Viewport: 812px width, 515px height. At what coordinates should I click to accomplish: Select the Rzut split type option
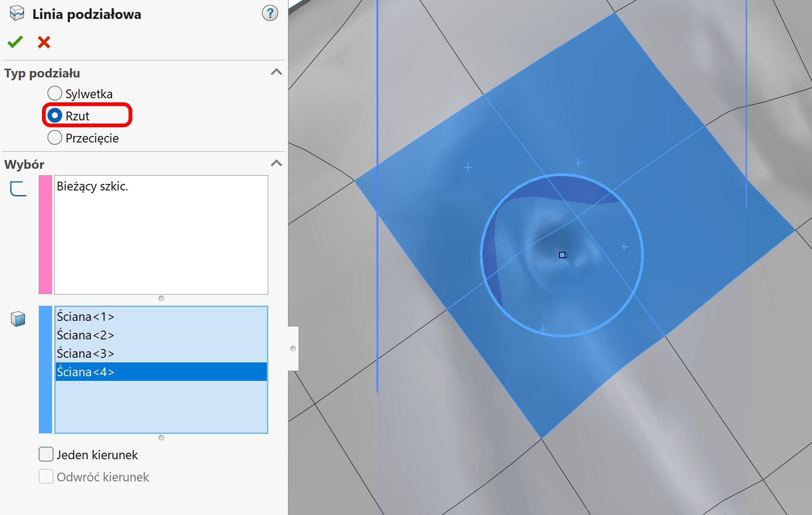click(55, 115)
